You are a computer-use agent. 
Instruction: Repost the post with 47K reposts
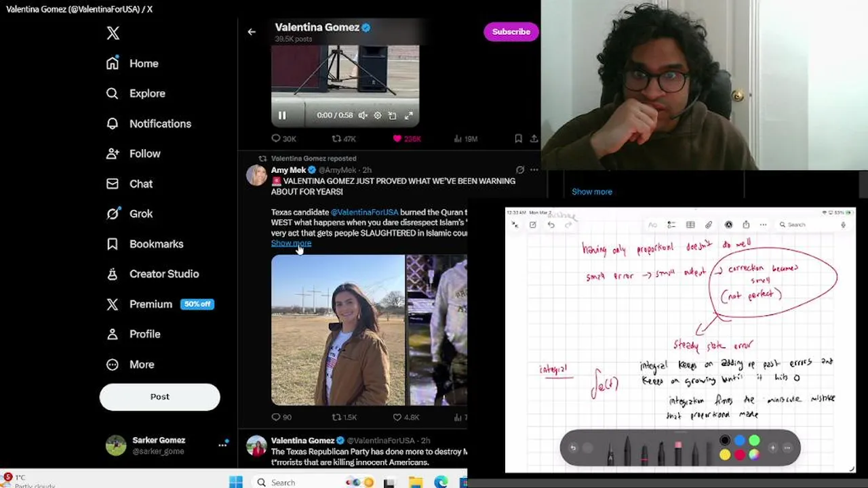(x=343, y=138)
